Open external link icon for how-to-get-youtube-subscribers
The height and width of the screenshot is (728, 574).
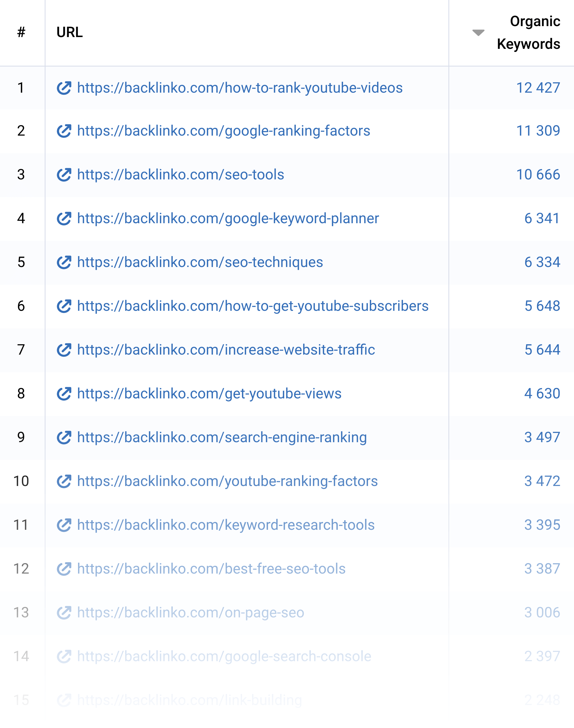click(64, 306)
